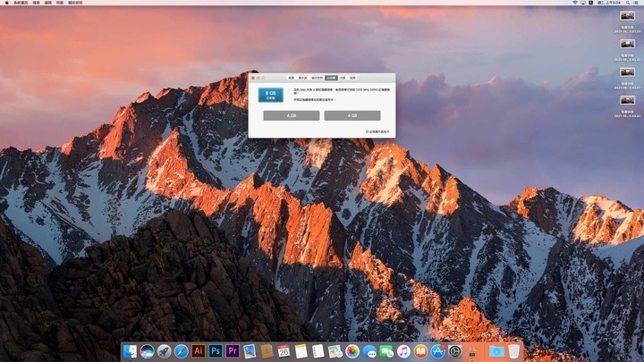Open the Downloads folder in Dock

click(x=496, y=351)
